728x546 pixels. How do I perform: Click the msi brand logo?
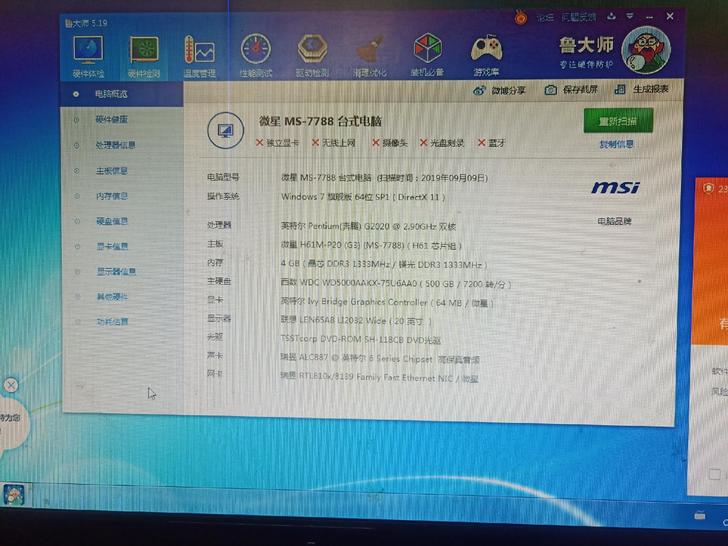(615, 188)
